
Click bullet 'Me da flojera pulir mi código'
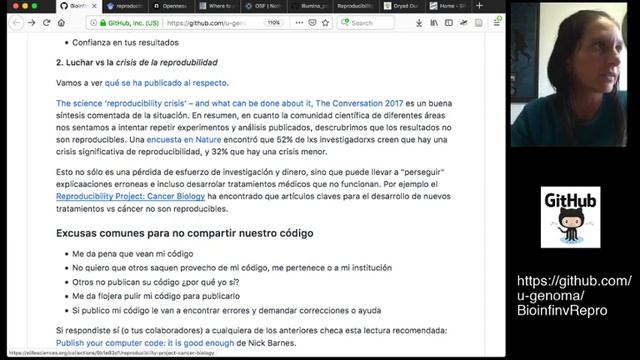tap(156, 296)
